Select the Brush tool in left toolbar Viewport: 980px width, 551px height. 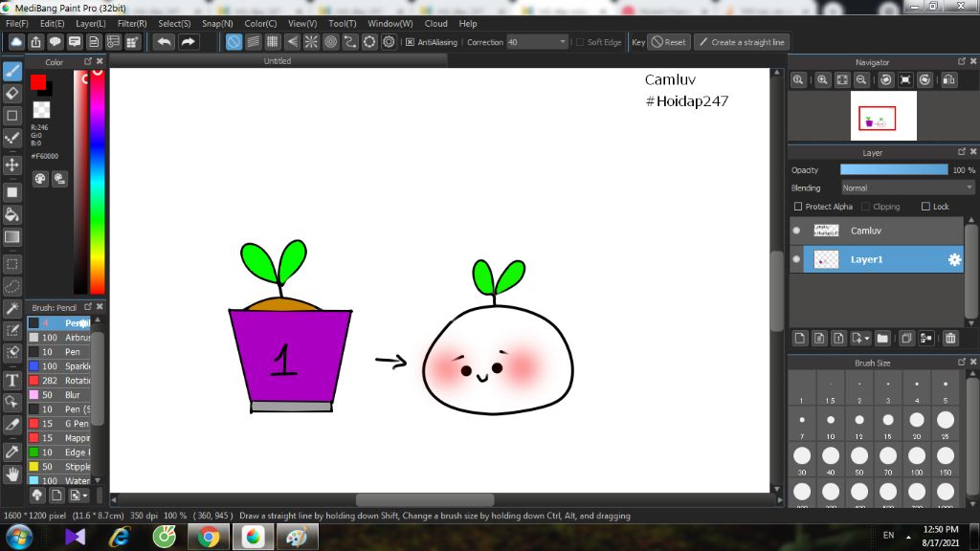[x=11, y=71]
